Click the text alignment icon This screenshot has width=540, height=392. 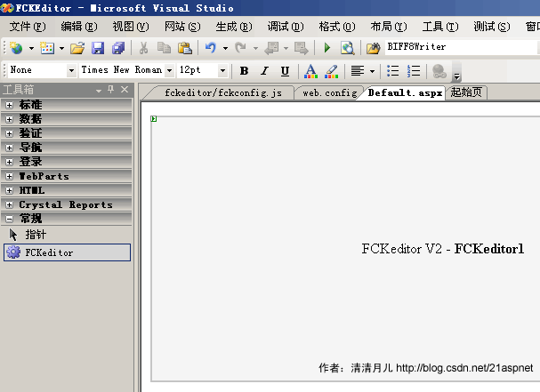[358, 71]
